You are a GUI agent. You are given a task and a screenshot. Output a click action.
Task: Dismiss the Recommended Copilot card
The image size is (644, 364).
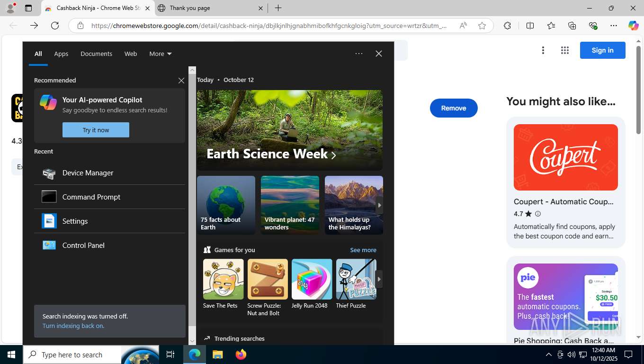pos(181,81)
